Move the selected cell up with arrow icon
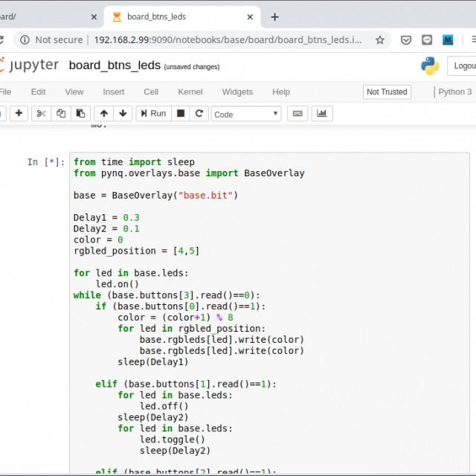The width and height of the screenshot is (476, 476). [103, 114]
